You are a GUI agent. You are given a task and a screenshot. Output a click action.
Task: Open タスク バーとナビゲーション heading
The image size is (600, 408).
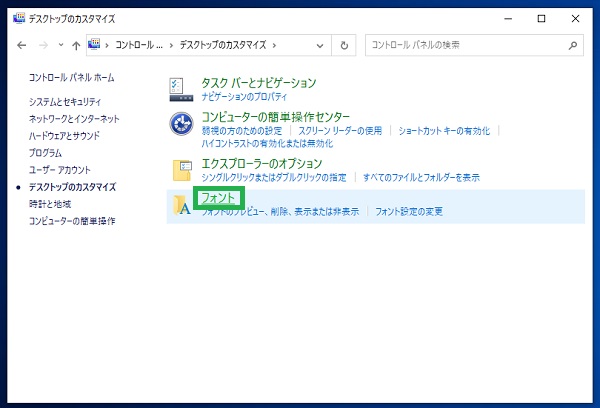(x=259, y=83)
